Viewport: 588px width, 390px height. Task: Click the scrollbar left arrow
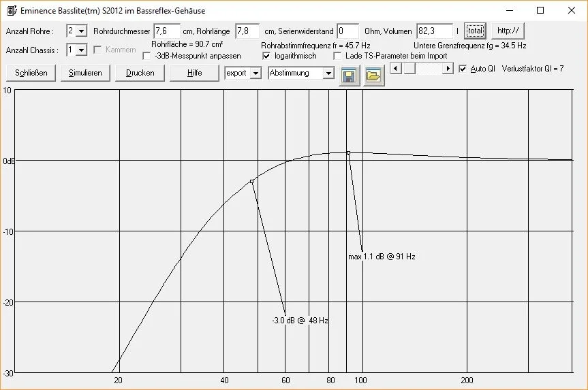[395, 69]
